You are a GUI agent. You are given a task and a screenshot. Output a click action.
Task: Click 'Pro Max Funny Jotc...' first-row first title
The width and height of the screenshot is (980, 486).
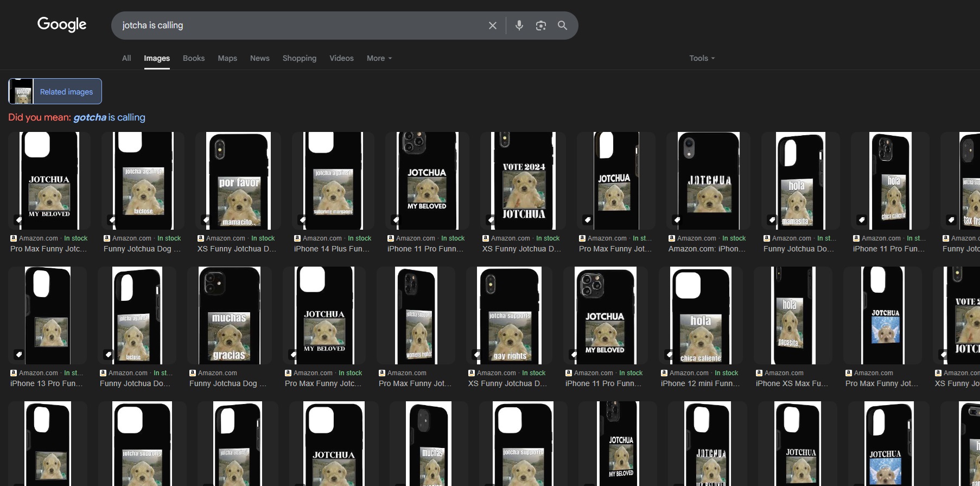(x=49, y=249)
